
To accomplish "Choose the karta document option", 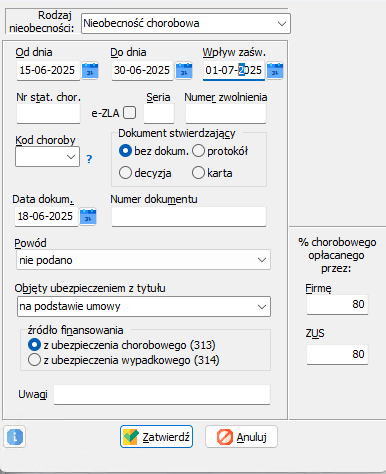I will point(198,173).
